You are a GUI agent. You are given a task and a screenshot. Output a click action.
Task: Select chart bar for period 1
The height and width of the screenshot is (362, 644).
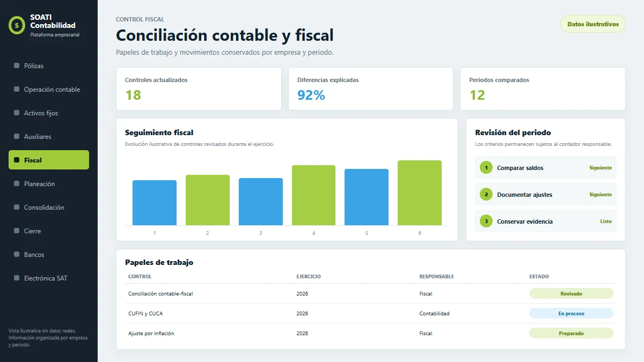pos(155,203)
